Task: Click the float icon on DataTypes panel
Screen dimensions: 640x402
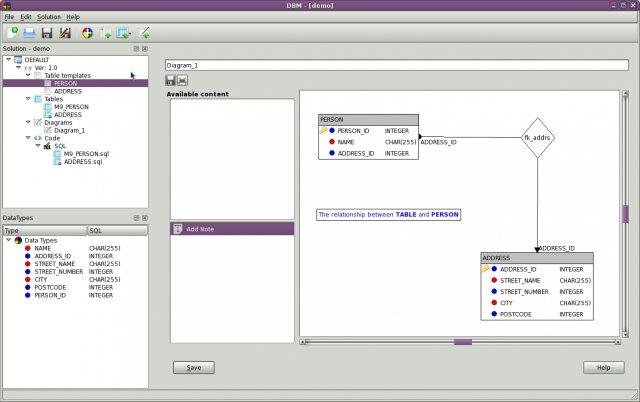Action: (136, 217)
